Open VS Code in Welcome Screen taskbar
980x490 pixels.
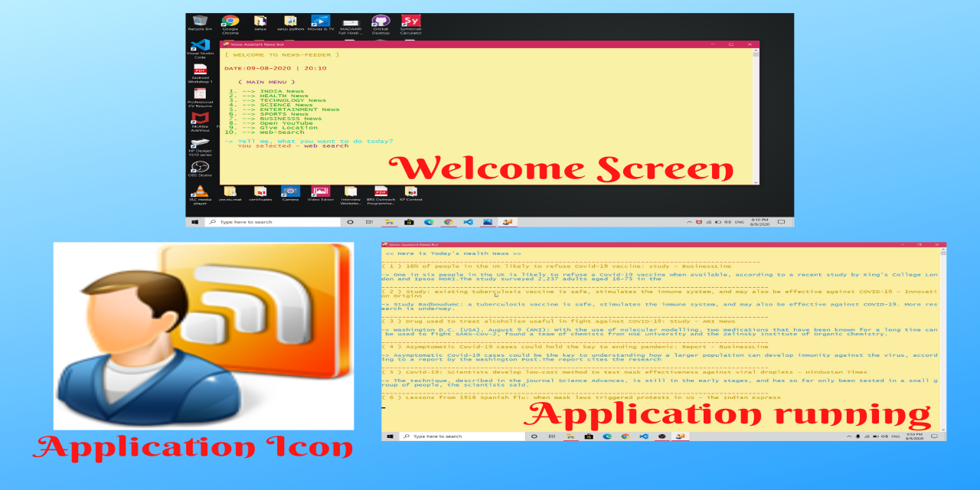[x=468, y=222]
